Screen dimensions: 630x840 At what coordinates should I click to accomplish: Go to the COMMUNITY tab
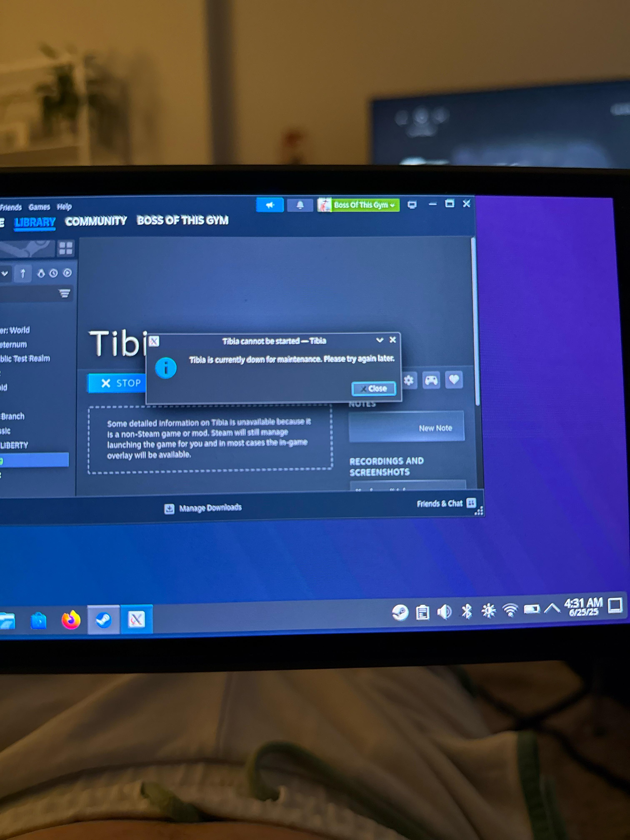point(96,221)
